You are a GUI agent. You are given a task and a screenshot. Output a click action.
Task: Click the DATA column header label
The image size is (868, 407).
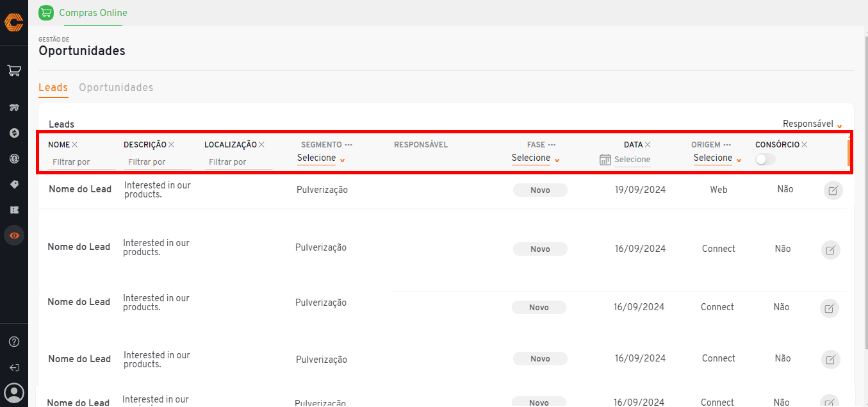click(x=633, y=145)
